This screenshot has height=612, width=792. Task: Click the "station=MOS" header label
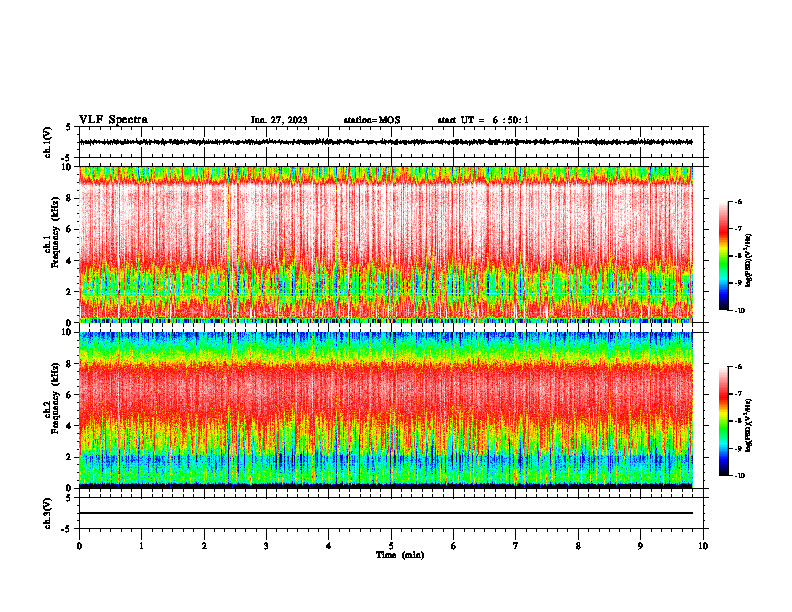[372, 120]
